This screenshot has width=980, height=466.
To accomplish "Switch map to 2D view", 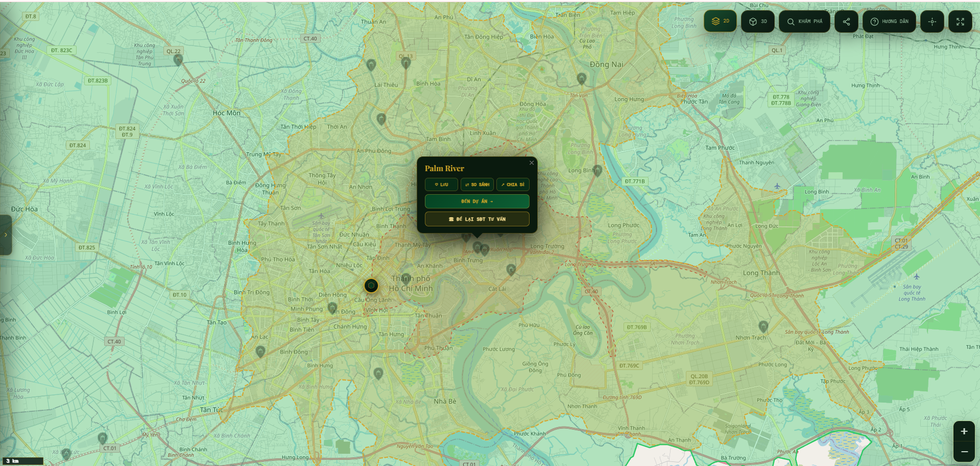I will (x=720, y=21).
